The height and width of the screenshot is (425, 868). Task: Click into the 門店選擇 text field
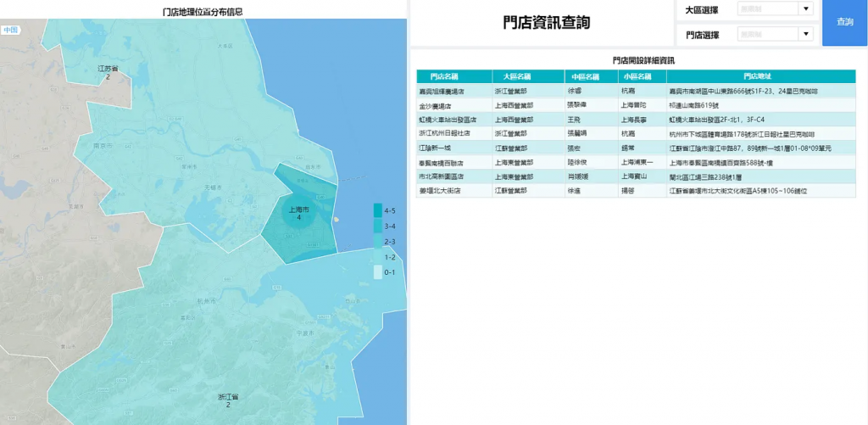pyautogui.click(x=768, y=34)
